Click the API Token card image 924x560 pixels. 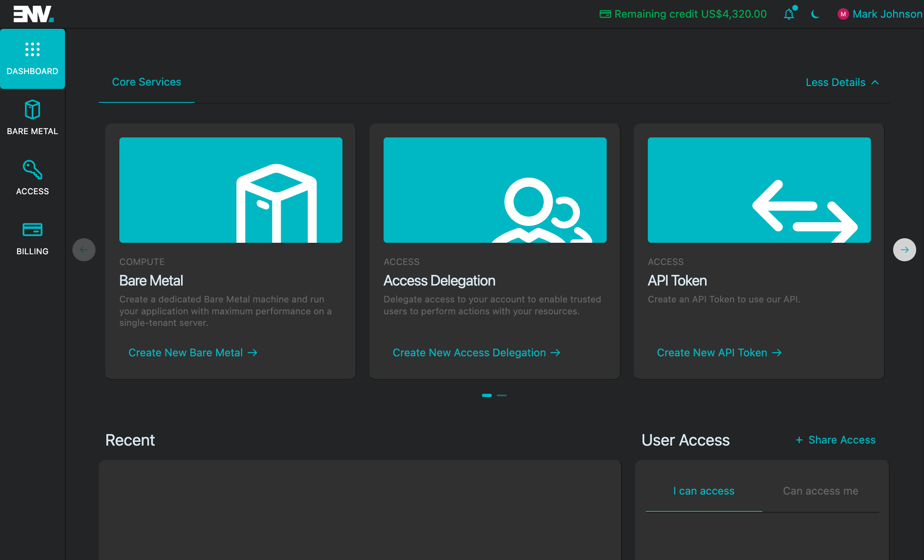[x=759, y=190]
